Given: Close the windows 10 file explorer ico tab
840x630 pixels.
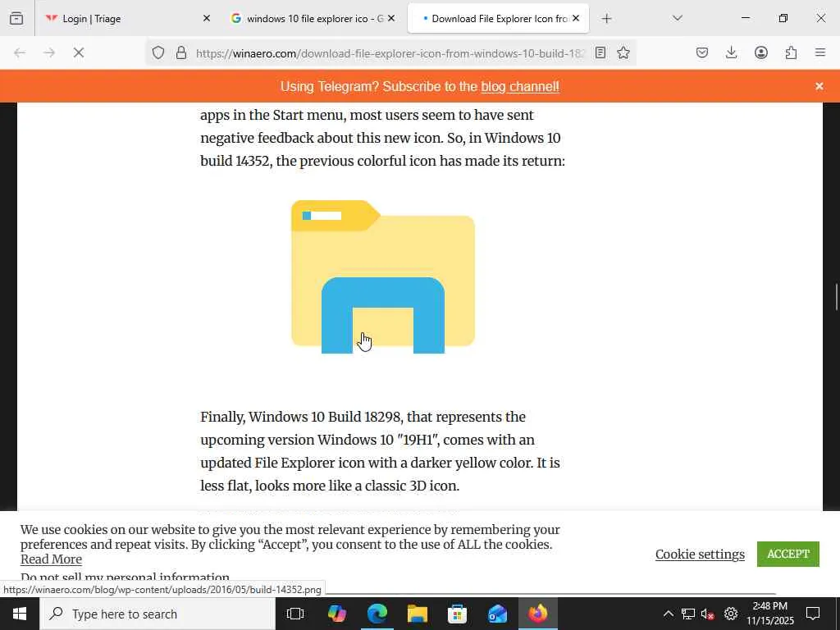Looking at the screenshot, I should click(391, 18).
